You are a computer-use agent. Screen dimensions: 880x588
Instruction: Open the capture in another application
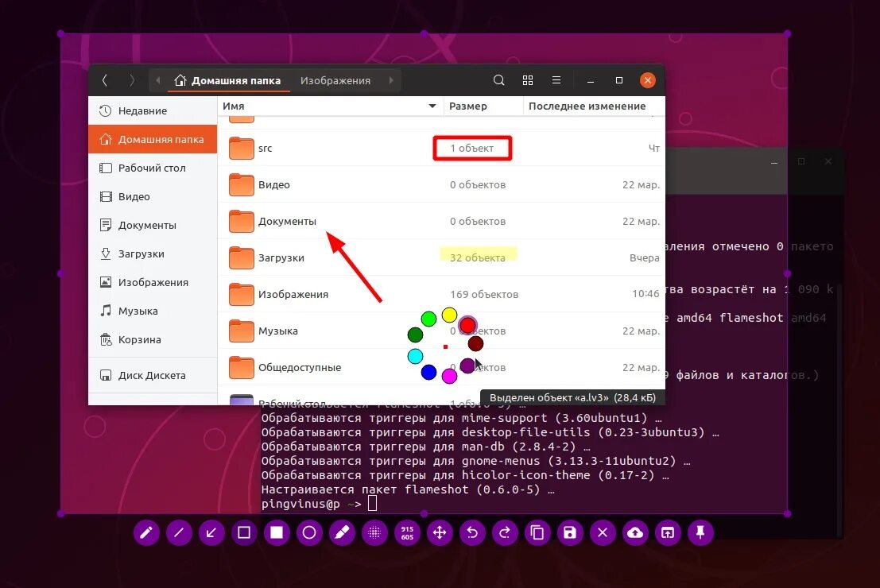click(x=667, y=532)
